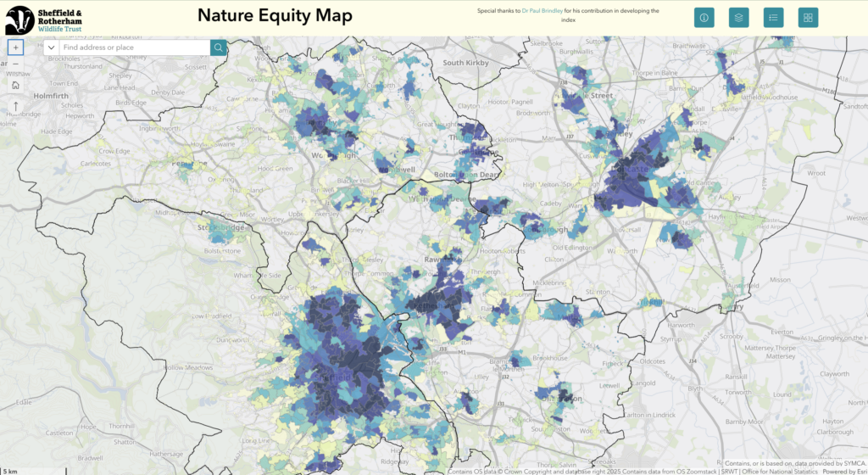The image size is (868, 475).
Task: Click the Barnby Moor map label
Action: (x=744, y=422)
